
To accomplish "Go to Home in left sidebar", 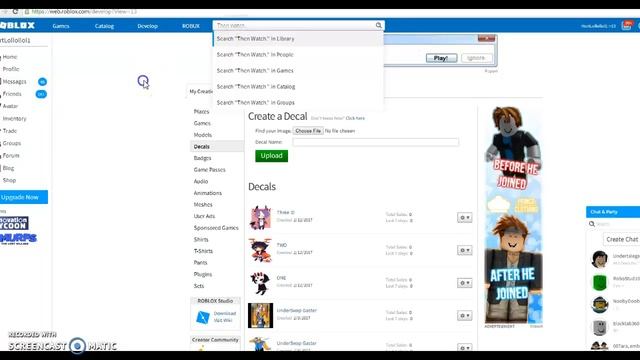I will point(10,57).
